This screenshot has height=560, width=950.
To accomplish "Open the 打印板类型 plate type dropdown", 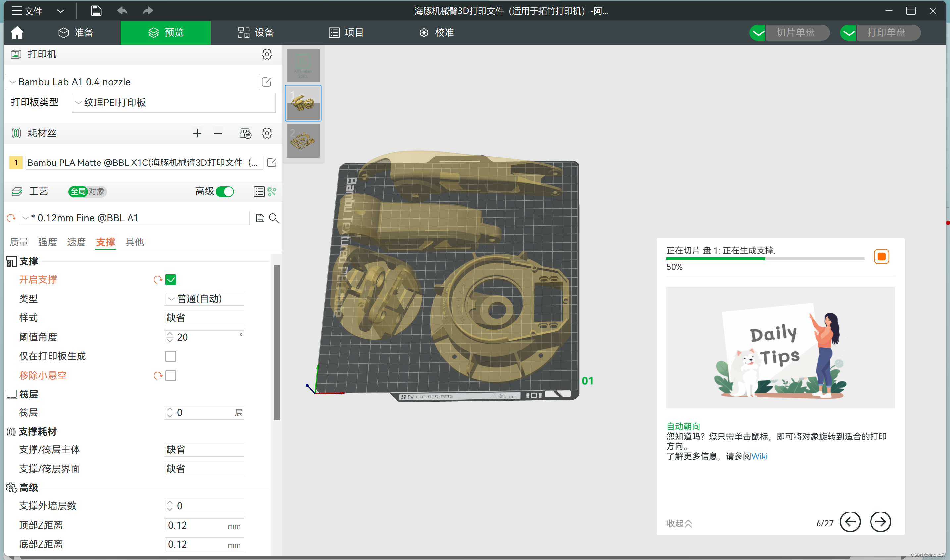I will (174, 102).
